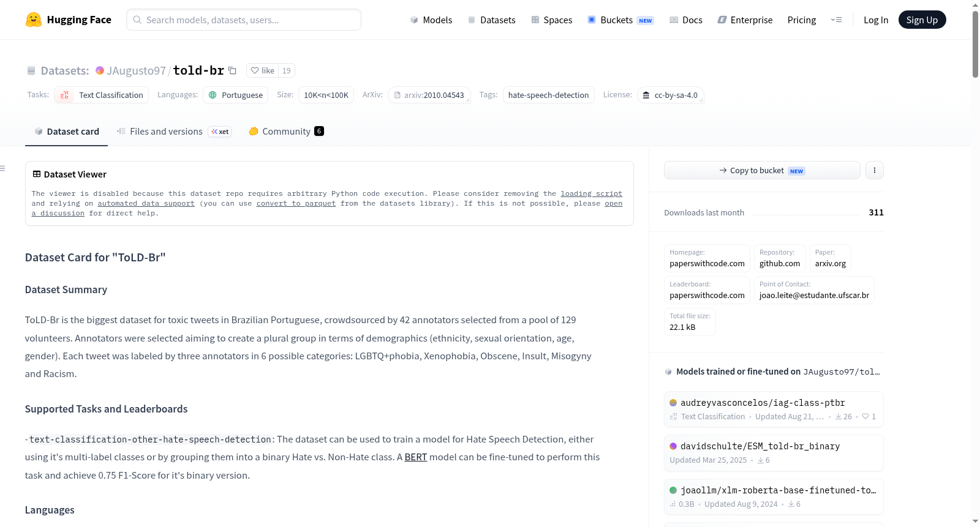This screenshot has width=980, height=527.
Task: Click the Datasets breadcrumb label
Action: tap(65, 70)
